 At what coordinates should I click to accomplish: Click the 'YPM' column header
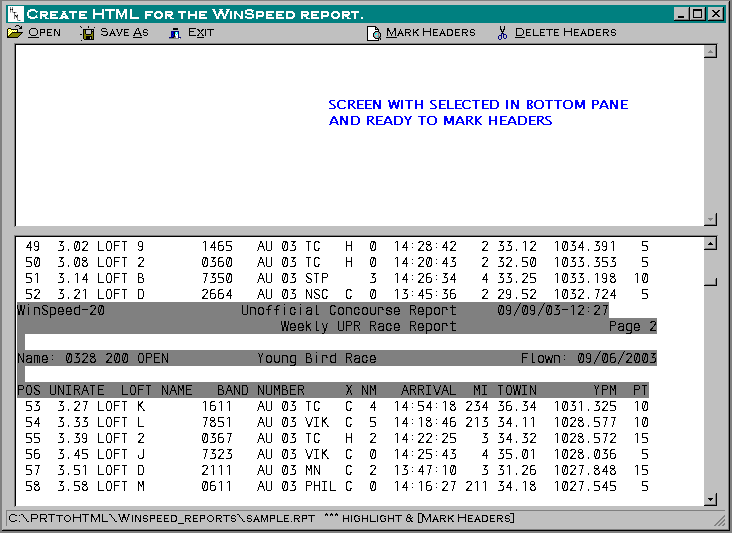pyautogui.click(x=605, y=390)
